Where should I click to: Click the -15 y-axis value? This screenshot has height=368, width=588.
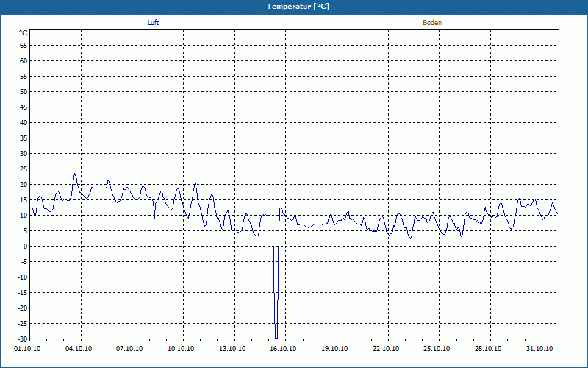23,293
